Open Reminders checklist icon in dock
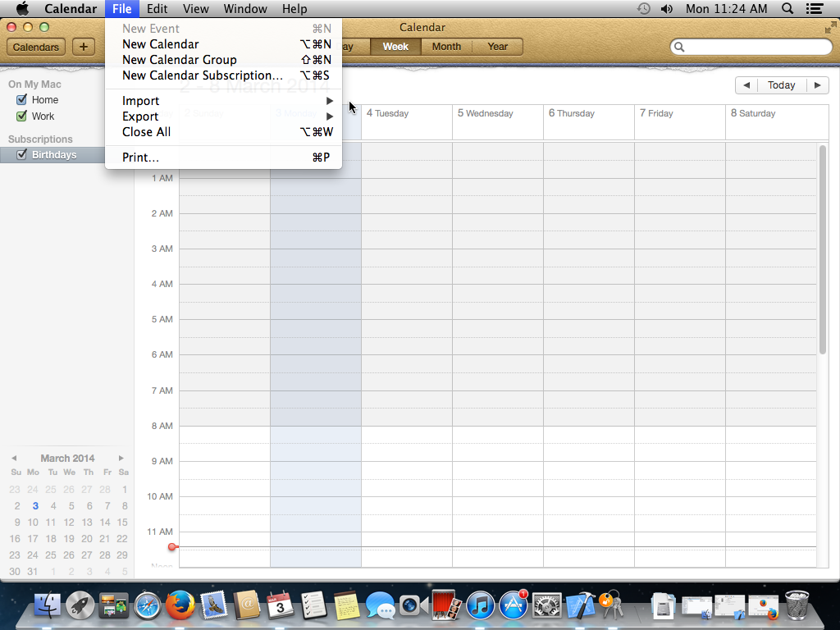 313,605
